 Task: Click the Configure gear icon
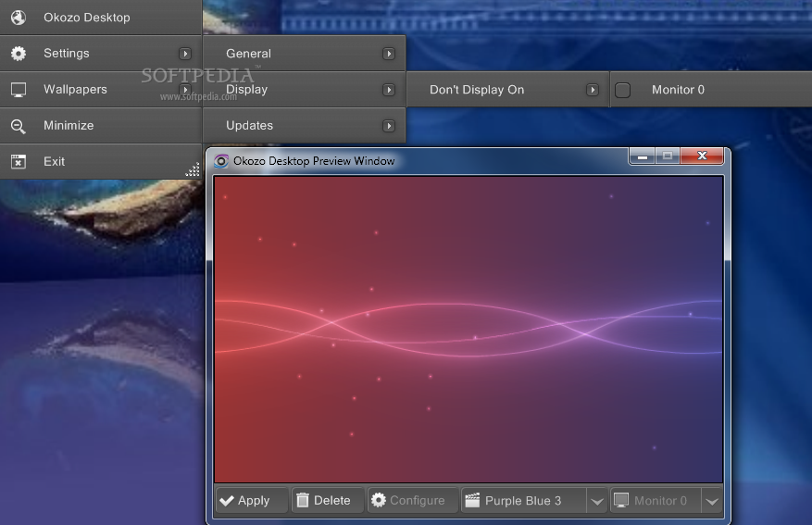(x=379, y=500)
